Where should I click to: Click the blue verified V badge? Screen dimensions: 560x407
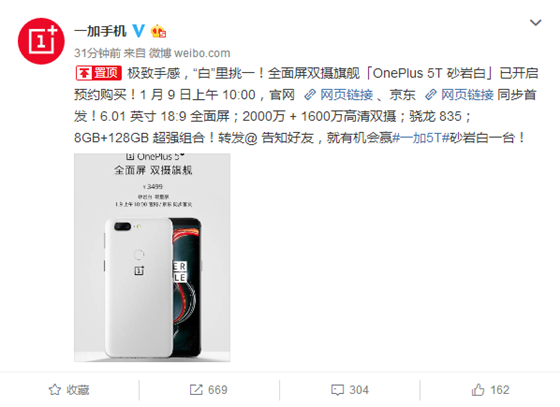point(139,31)
